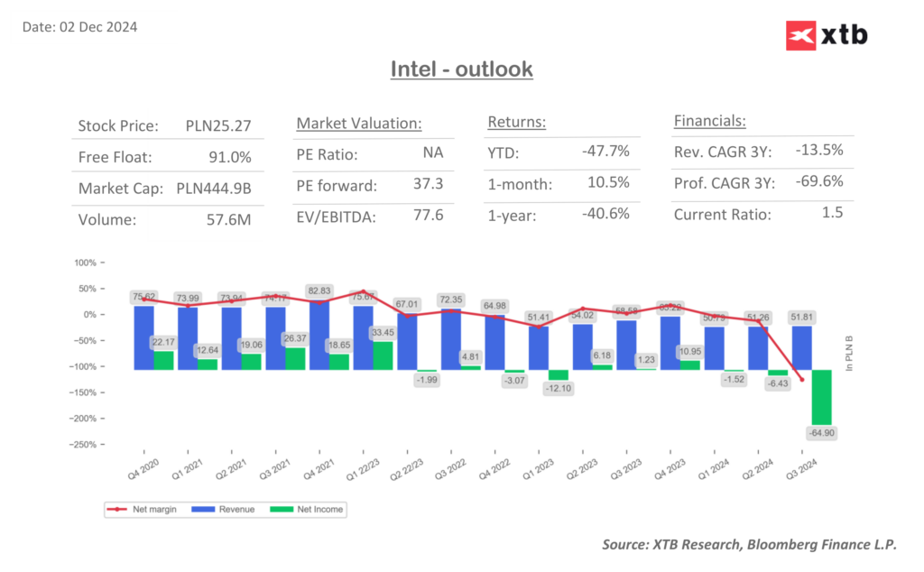
Task: Open the Intel - outlook title link
Action: [461, 69]
